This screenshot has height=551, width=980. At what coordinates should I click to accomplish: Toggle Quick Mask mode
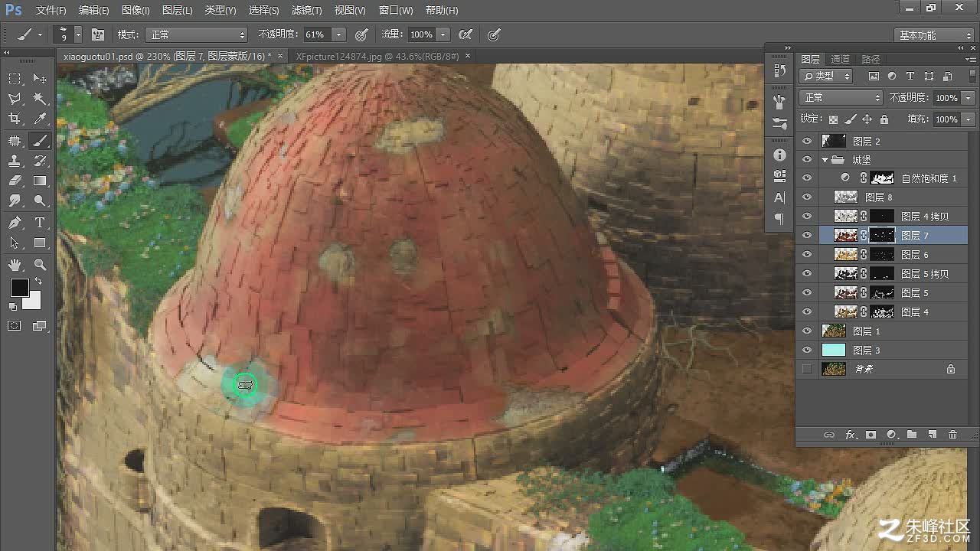click(x=15, y=326)
